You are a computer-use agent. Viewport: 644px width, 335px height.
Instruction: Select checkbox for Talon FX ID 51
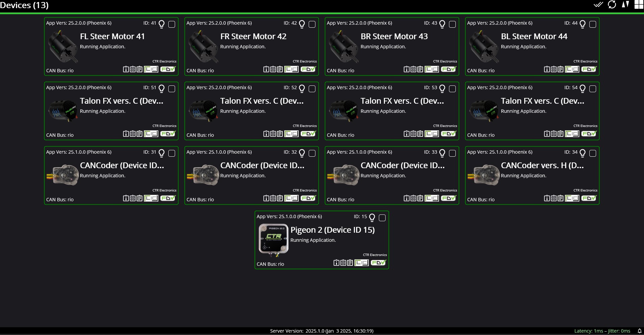[172, 89]
